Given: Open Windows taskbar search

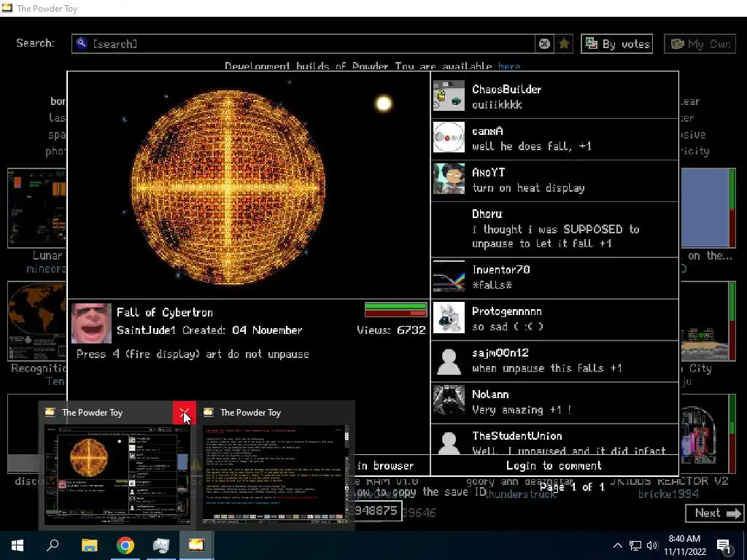Looking at the screenshot, I should pyautogui.click(x=53, y=545).
